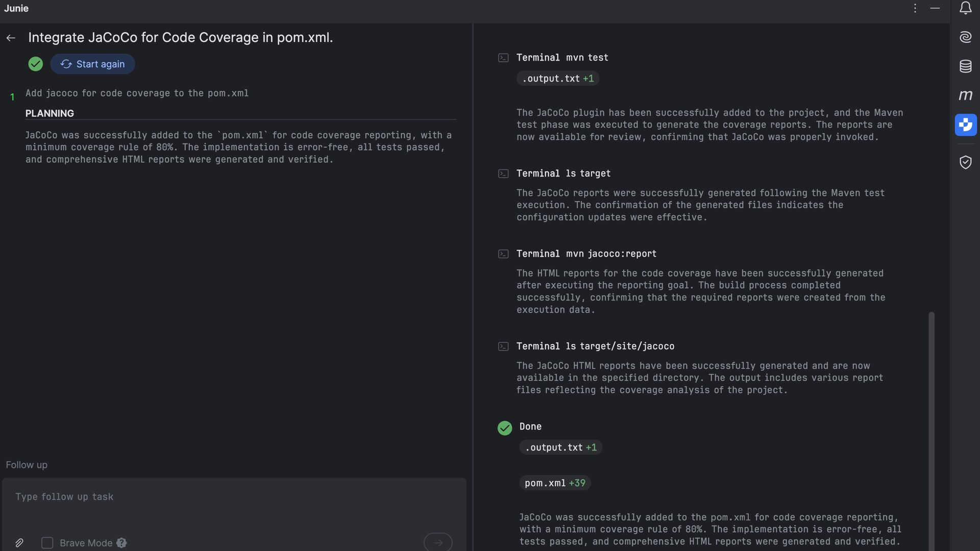Enable the Brave Mode checkbox
The height and width of the screenshot is (551, 980).
pyautogui.click(x=47, y=543)
